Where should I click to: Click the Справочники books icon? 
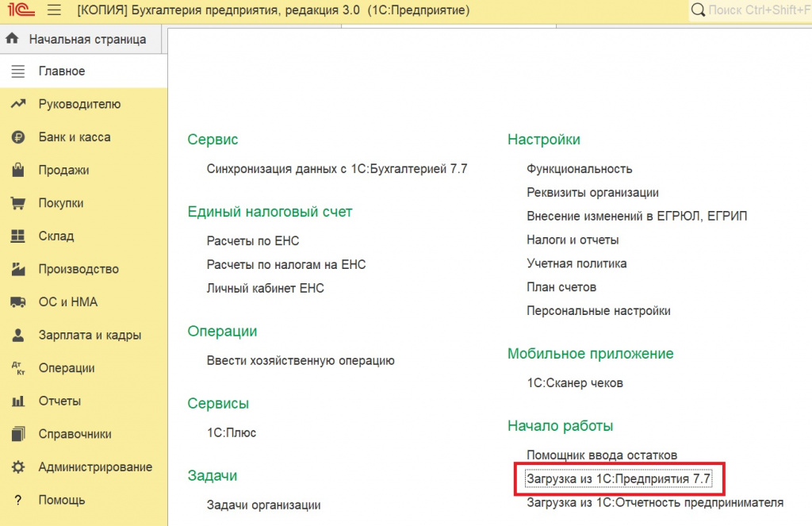[18, 434]
